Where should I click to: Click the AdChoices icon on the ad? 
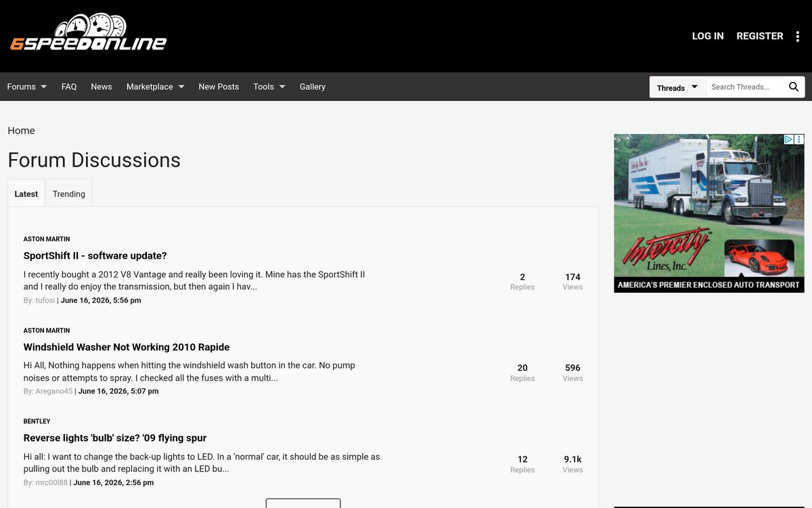click(x=789, y=139)
